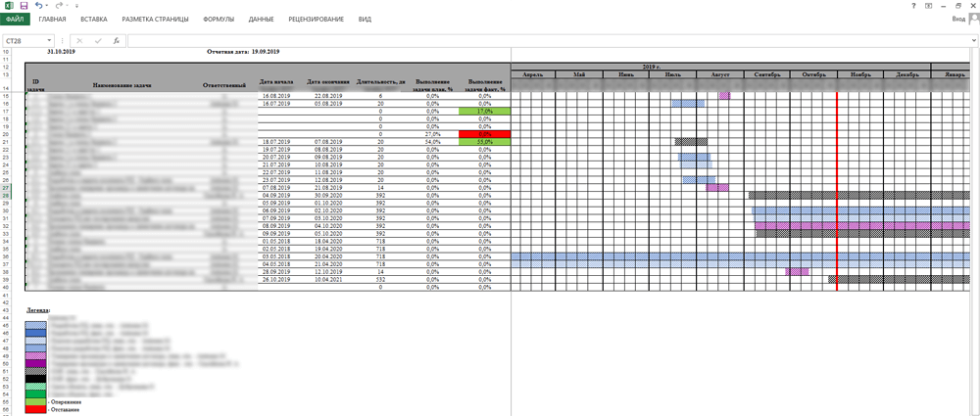Click the Insert Function fx icon
The width and height of the screenshot is (980, 416).
pos(117,40)
